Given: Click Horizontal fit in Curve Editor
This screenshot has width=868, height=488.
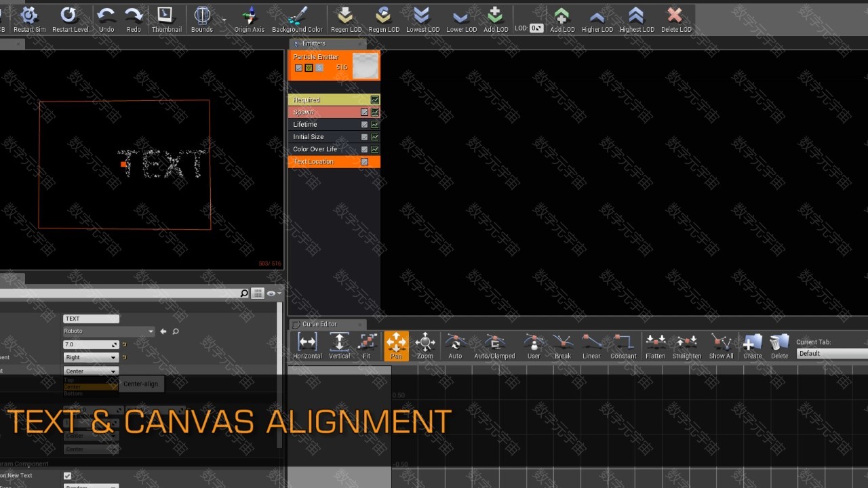Looking at the screenshot, I should click(307, 346).
